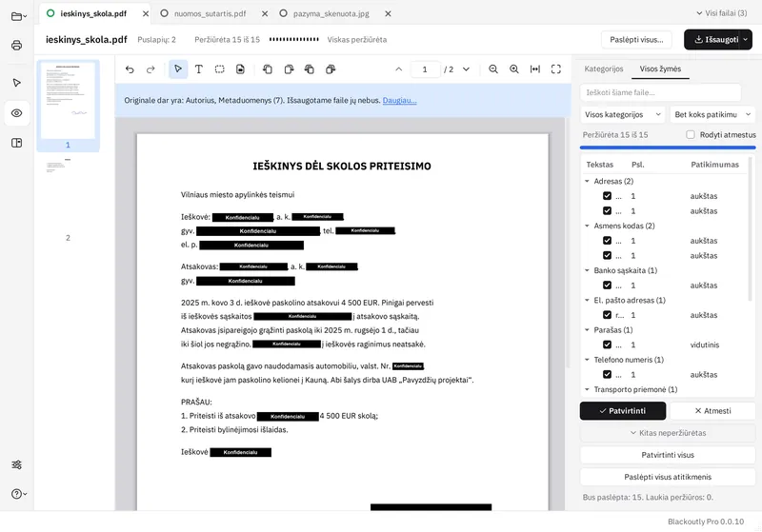
Task: Collapse the El. pašto adresas (1) group
Action: coord(587,300)
